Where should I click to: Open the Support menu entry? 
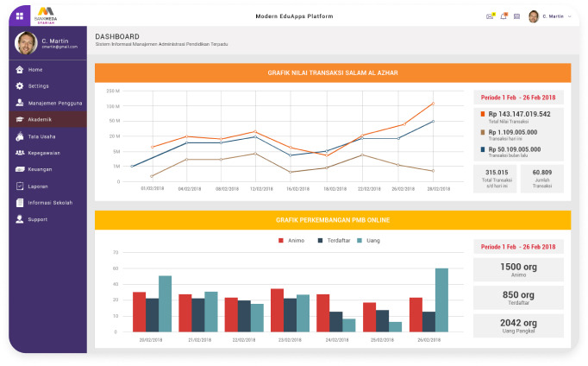coord(37,219)
